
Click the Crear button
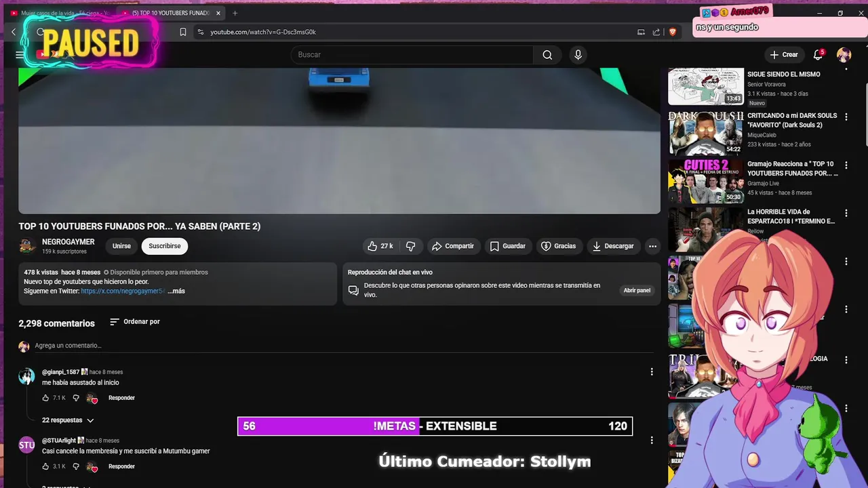[784, 55]
